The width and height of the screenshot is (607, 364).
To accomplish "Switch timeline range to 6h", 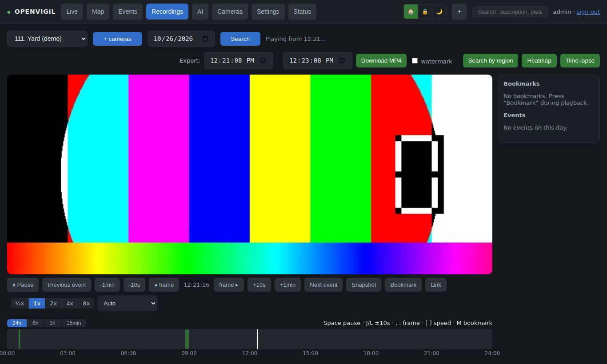I will 36,323.
